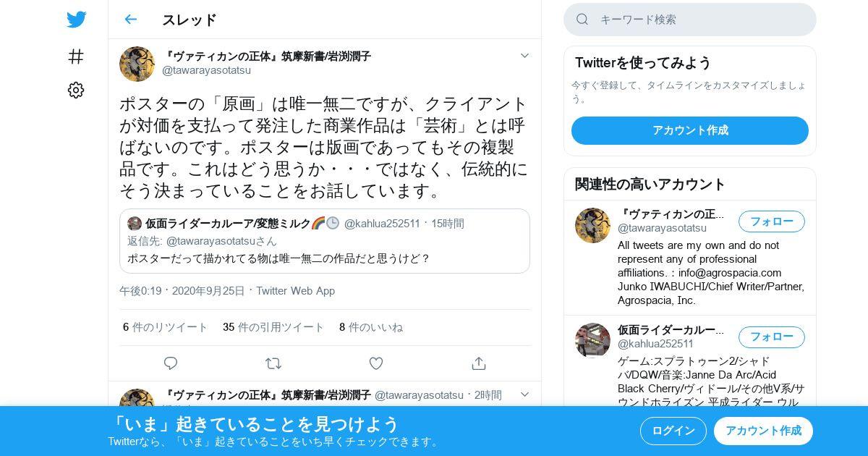868x456 pixels.
Task: Click the Twitter bird logo
Action: pos(76,20)
